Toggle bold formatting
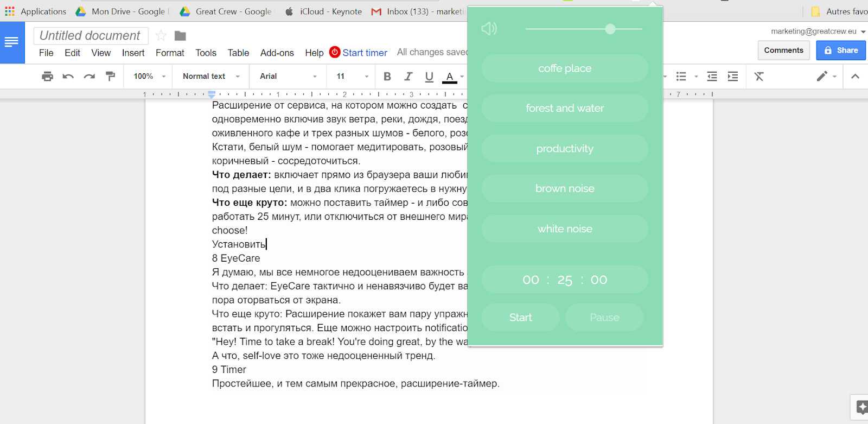 click(x=387, y=77)
